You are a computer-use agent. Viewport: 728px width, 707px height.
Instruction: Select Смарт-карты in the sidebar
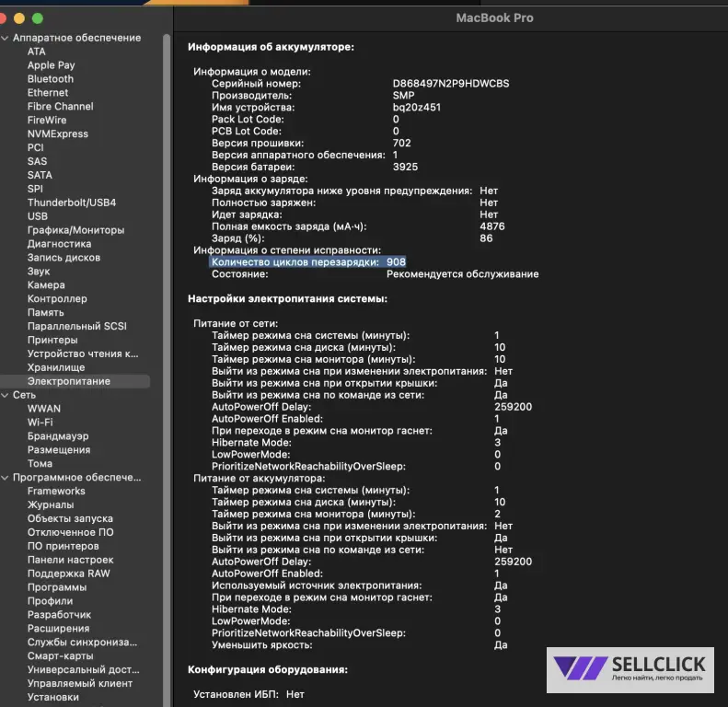[x=61, y=655]
